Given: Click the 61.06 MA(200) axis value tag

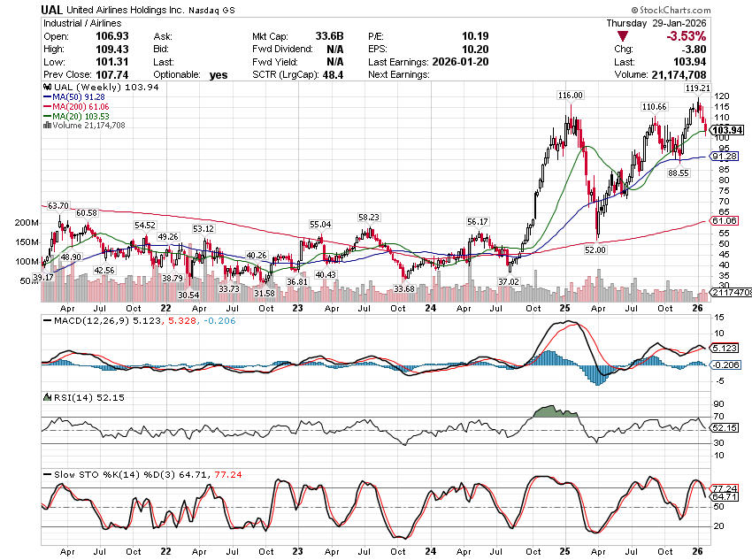Looking at the screenshot, I should (x=730, y=220).
